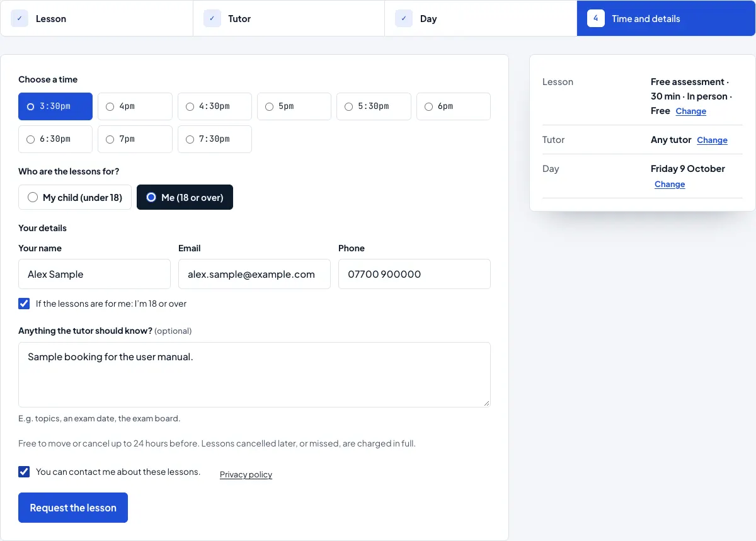Go back to the Lesson step
This screenshot has height=541, width=756.
tap(96, 18)
